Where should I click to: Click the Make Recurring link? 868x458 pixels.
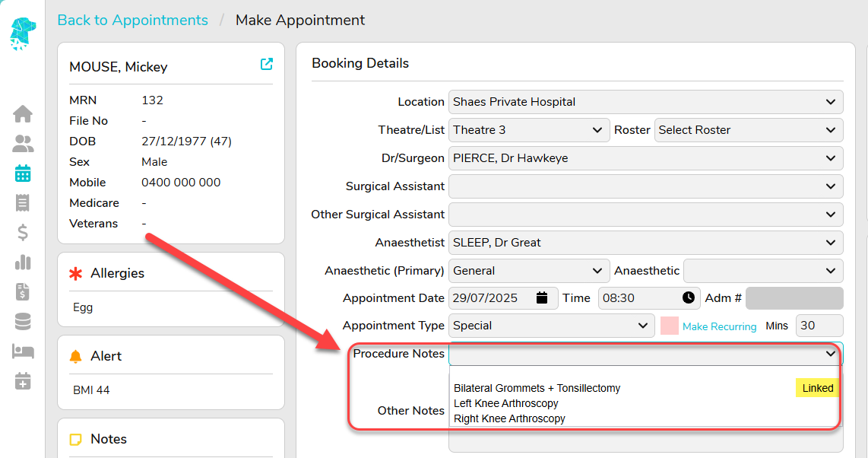[x=719, y=326]
